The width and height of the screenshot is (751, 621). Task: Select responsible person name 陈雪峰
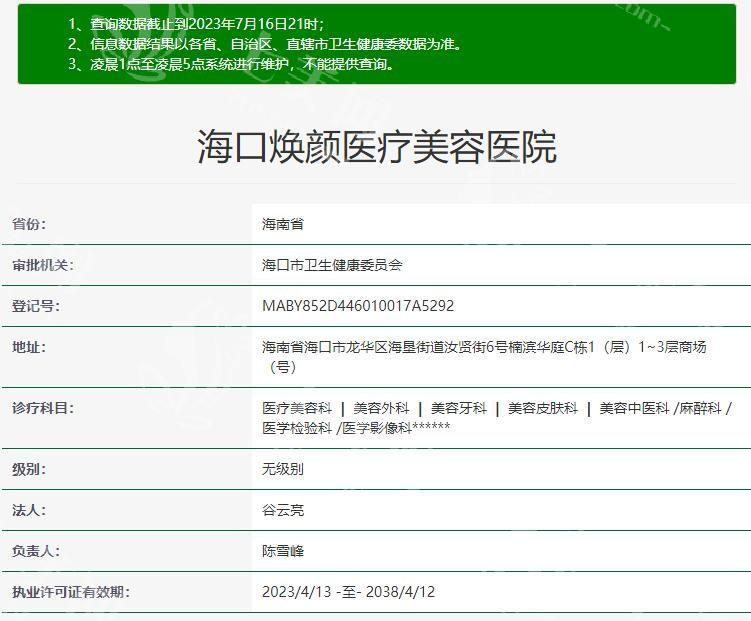[x=283, y=551]
